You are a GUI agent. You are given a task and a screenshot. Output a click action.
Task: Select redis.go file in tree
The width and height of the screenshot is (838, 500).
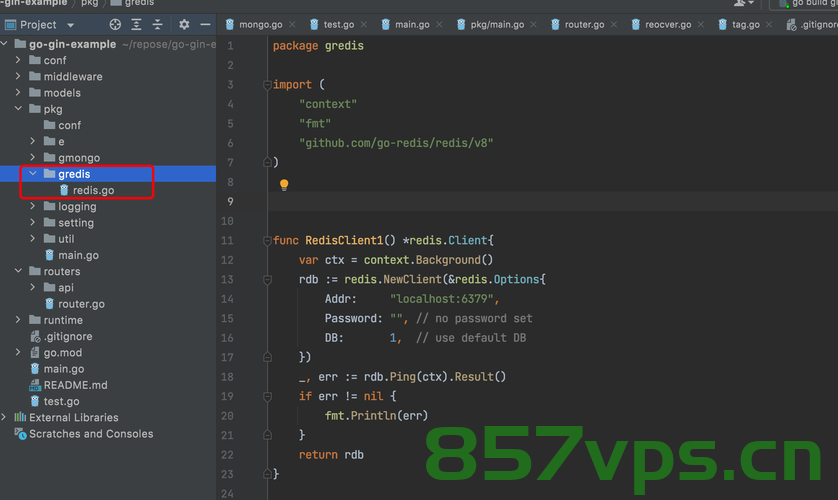93,190
